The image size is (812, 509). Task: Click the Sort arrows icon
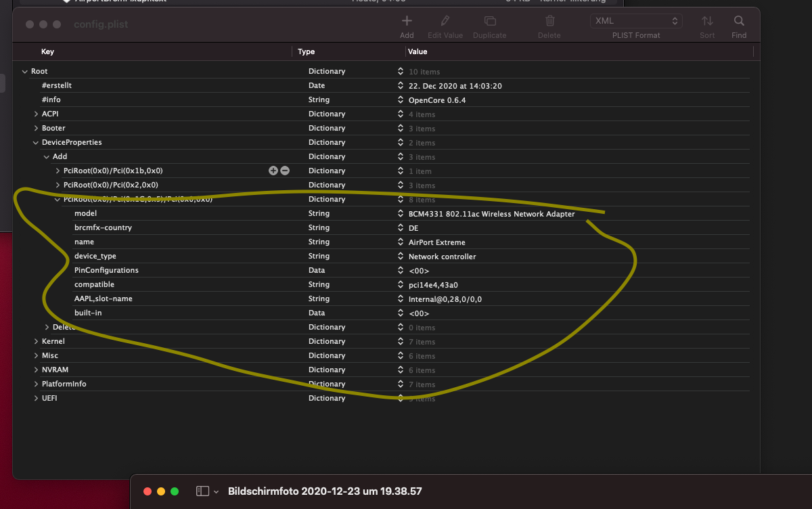click(x=707, y=21)
